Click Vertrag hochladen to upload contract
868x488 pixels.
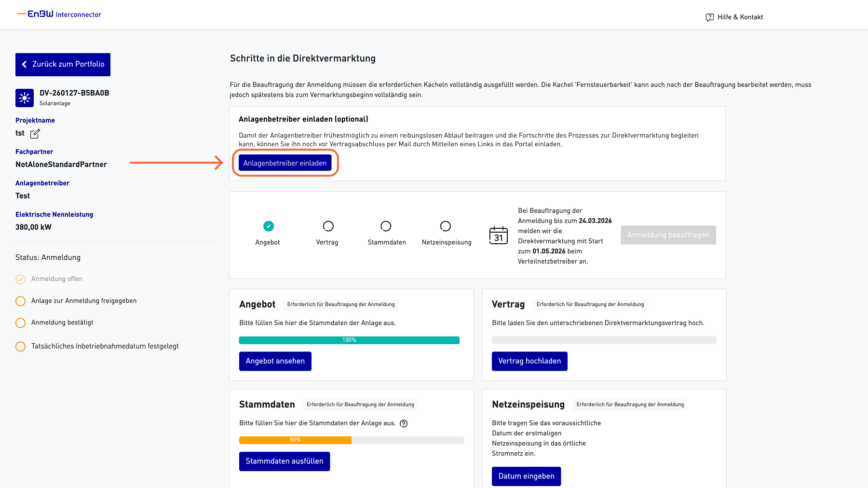pyautogui.click(x=529, y=361)
